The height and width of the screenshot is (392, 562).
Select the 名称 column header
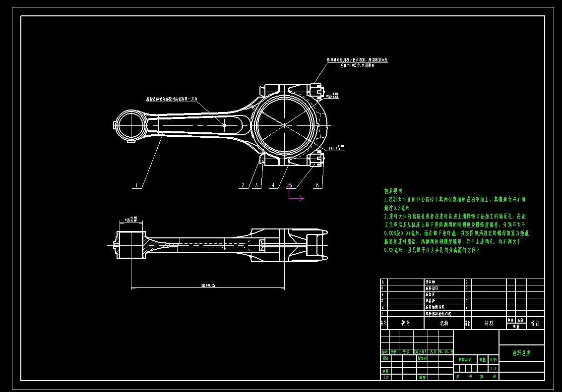(x=444, y=323)
